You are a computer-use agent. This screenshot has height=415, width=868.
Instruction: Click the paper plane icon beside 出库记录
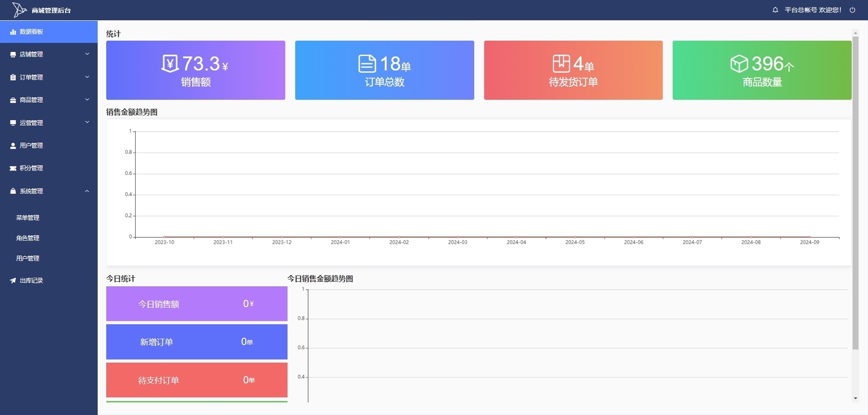click(x=13, y=281)
